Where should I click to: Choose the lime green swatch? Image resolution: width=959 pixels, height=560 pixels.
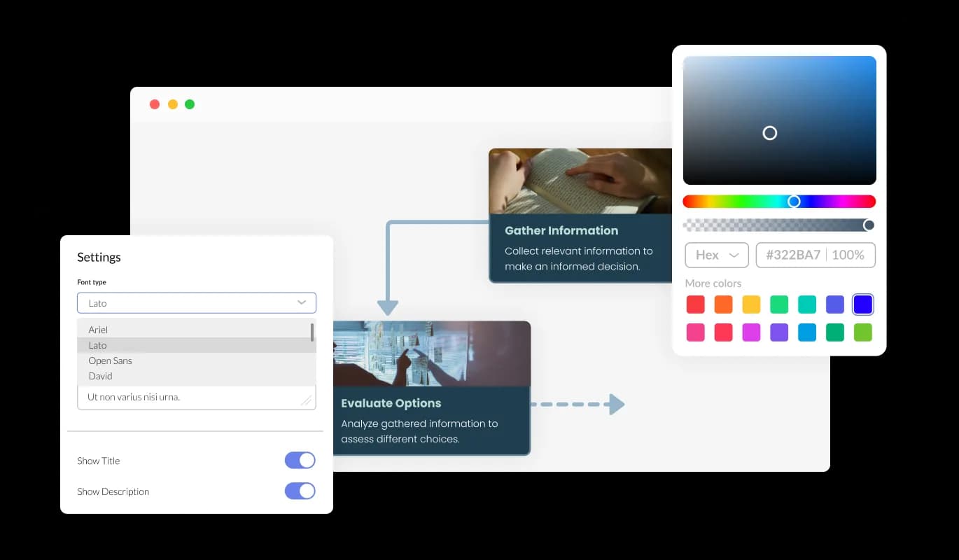[x=863, y=332]
